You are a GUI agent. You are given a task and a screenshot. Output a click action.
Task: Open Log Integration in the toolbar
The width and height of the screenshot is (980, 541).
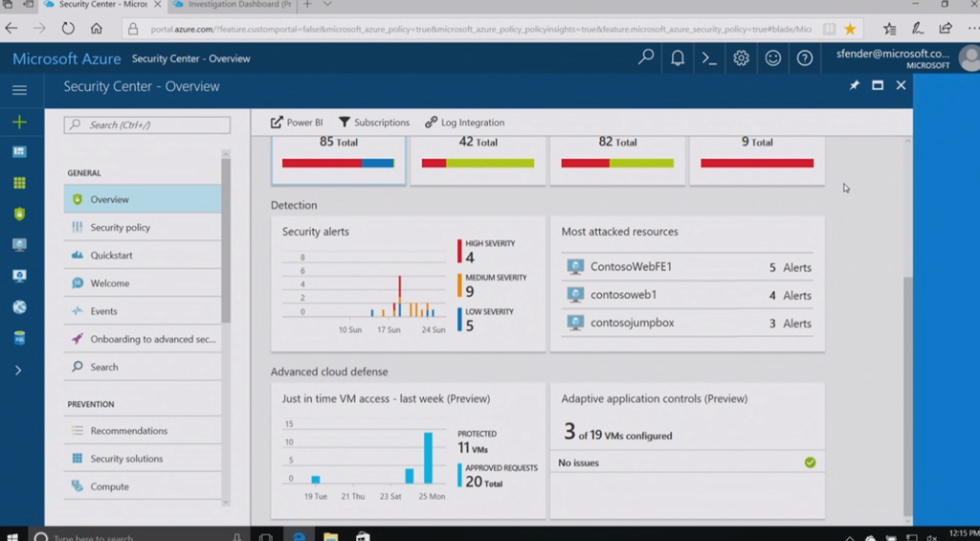[x=464, y=122]
